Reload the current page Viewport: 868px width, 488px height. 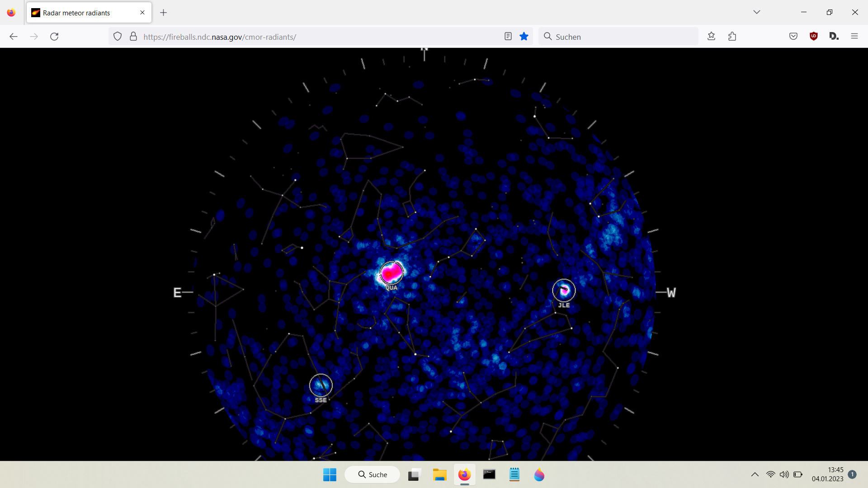tap(54, 37)
